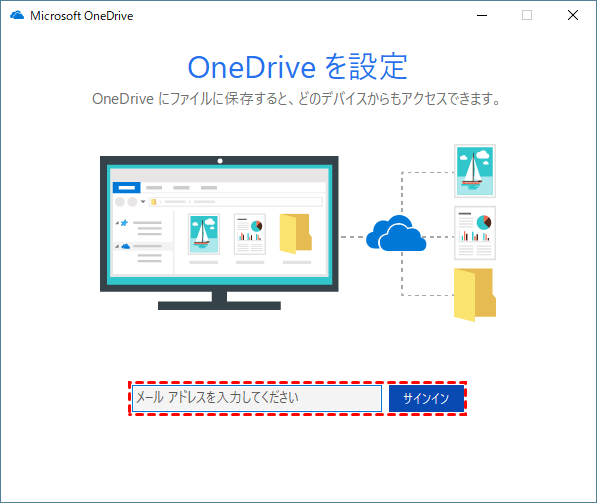Click the sailboat thumbnail inside the monitor
The width and height of the screenshot is (597, 503).
[204, 234]
